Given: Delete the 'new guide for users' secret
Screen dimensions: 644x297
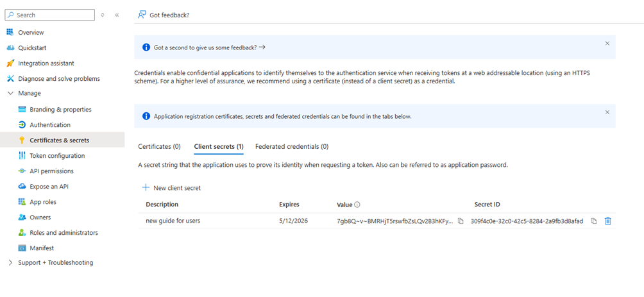Looking at the screenshot, I should (608, 221).
